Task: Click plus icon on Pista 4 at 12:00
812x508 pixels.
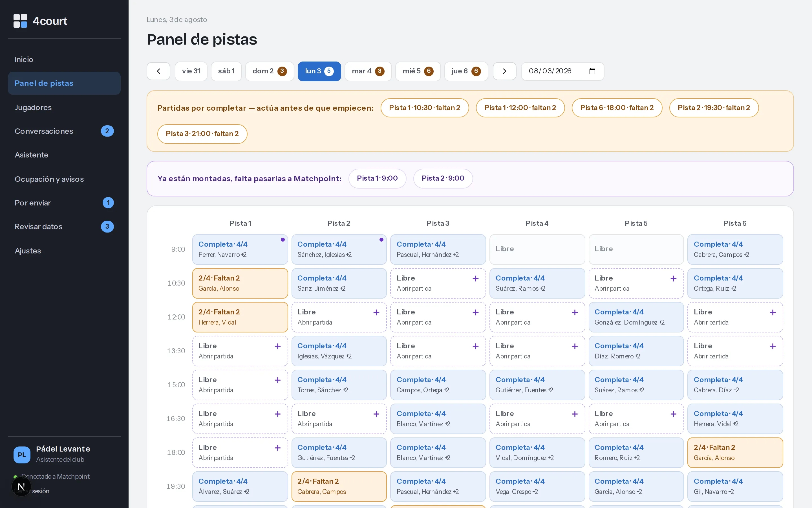Action: tap(575, 312)
